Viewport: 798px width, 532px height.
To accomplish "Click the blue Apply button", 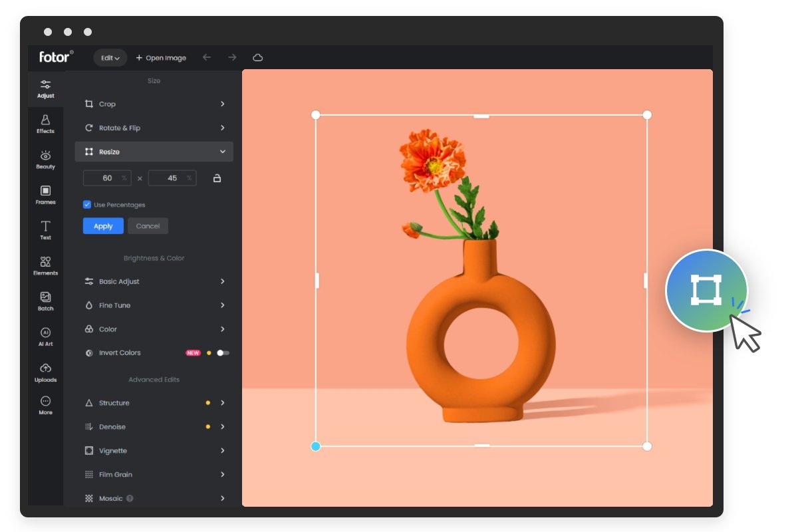I will pyautogui.click(x=103, y=226).
